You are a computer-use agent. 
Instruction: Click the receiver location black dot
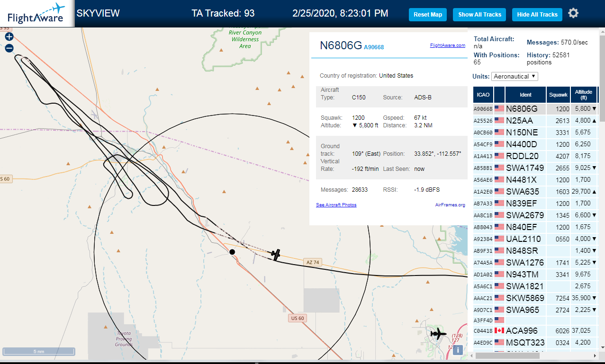click(232, 252)
